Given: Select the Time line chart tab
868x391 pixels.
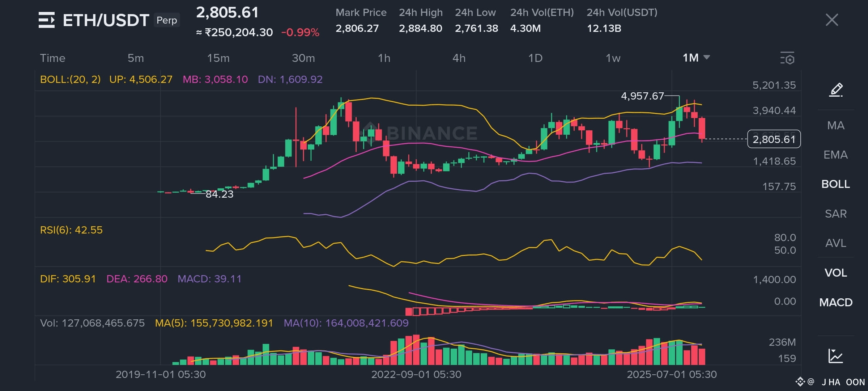Looking at the screenshot, I should coord(52,58).
